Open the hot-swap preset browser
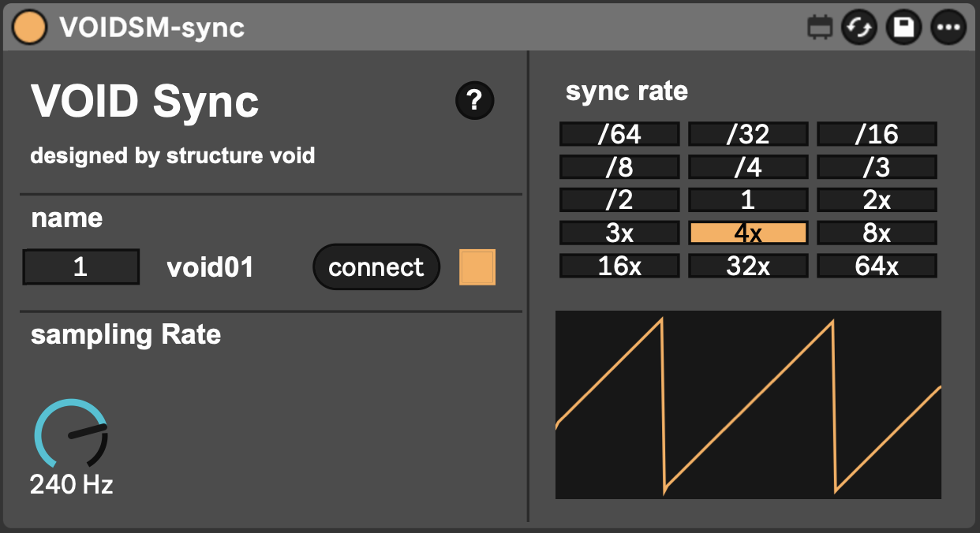This screenshot has height=533, width=980. click(x=858, y=26)
